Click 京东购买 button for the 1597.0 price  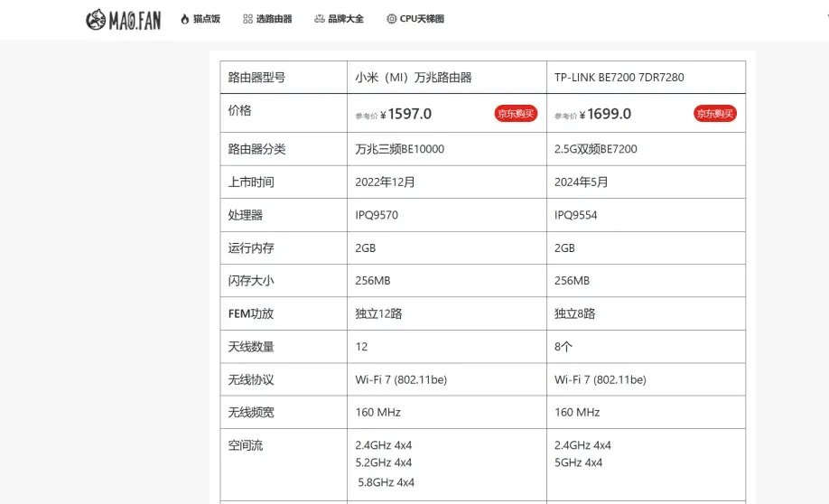(x=516, y=114)
